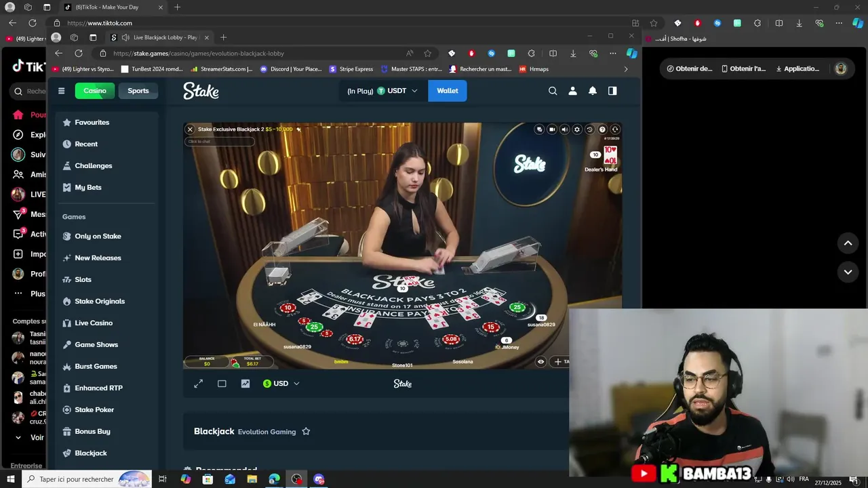The height and width of the screenshot is (488, 868).
Task: Open the Stake hamburger menu
Action: [61, 91]
